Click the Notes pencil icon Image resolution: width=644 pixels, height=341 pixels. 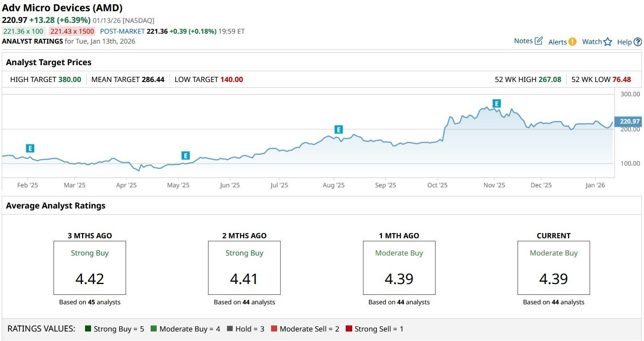tap(538, 41)
